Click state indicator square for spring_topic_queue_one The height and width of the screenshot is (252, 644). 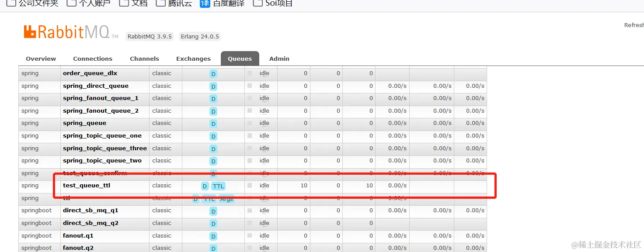(x=250, y=135)
